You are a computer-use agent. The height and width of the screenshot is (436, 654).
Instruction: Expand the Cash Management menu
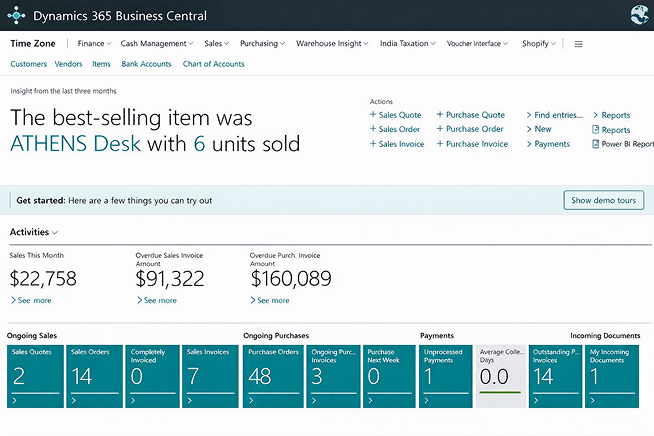pos(157,43)
